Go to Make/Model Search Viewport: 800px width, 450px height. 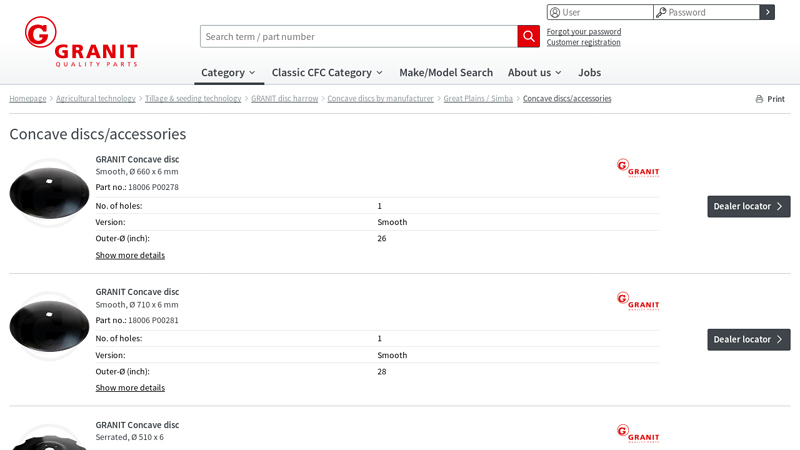[x=446, y=73]
